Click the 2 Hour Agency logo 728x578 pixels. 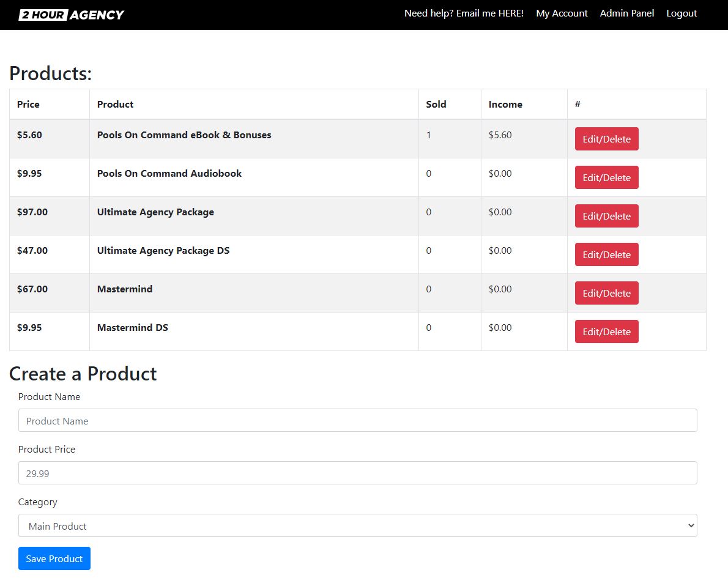tap(71, 15)
